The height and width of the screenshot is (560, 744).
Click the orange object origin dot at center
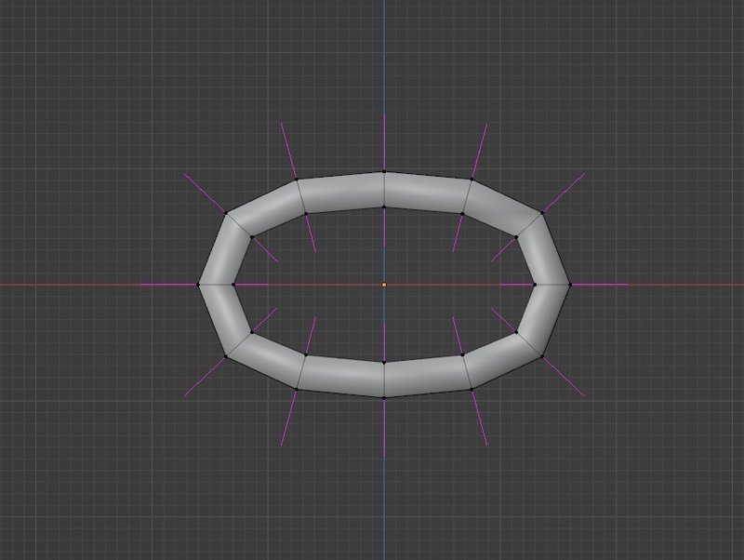coord(384,285)
